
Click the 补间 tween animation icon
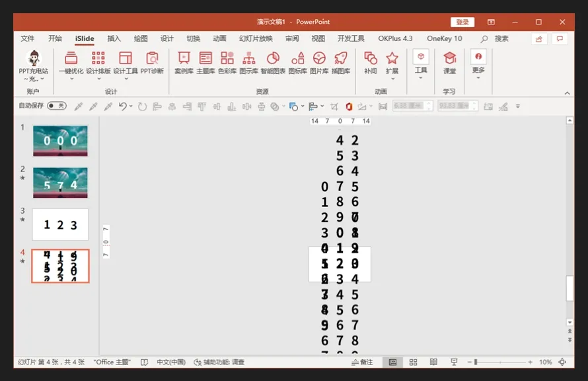pos(371,59)
